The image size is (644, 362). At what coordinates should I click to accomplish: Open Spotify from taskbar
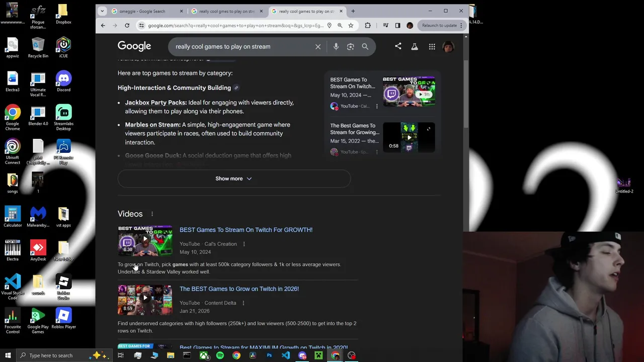coord(220,355)
